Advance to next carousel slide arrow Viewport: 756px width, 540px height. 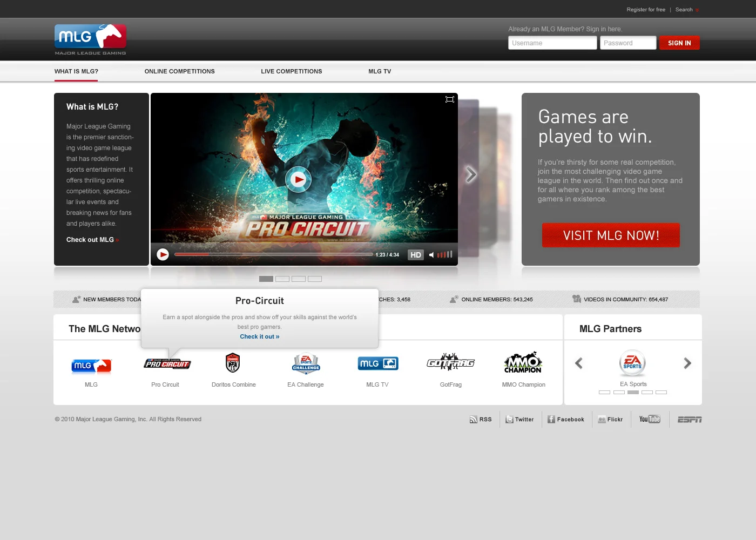(x=471, y=174)
